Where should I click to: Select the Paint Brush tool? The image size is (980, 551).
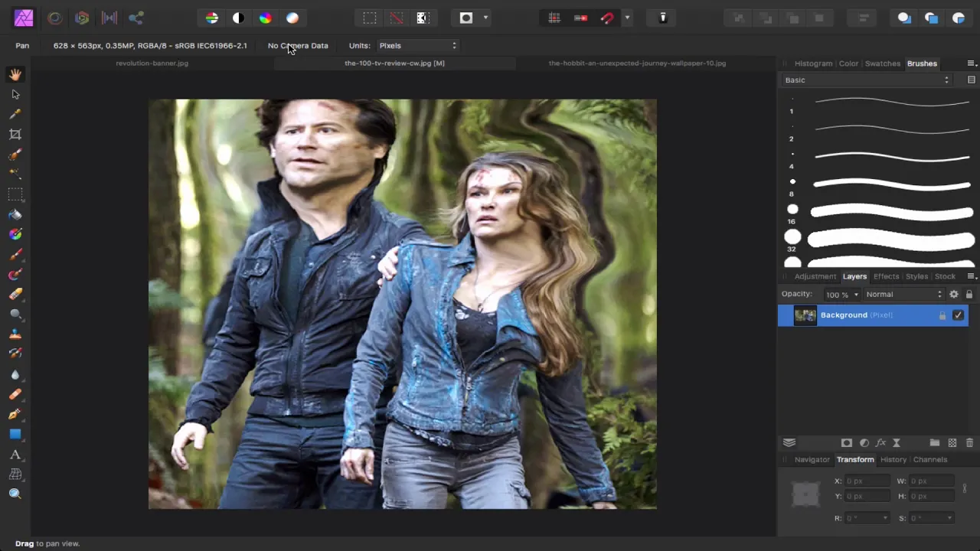[x=15, y=254]
